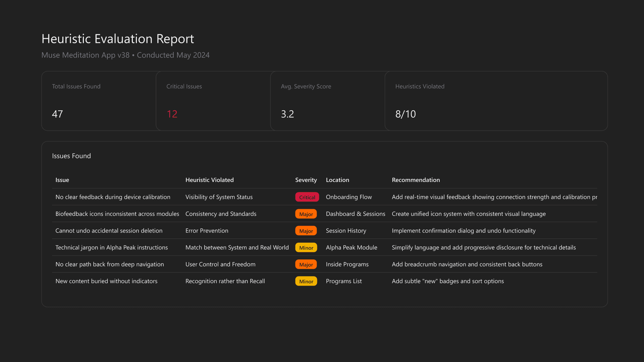Click the Minor badge on buried content row
Screen dimensions: 644x362
[306, 281]
